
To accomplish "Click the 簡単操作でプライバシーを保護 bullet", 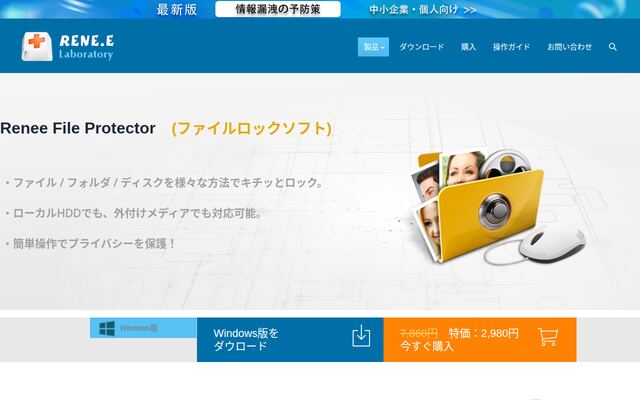I will tap(90, 244).
